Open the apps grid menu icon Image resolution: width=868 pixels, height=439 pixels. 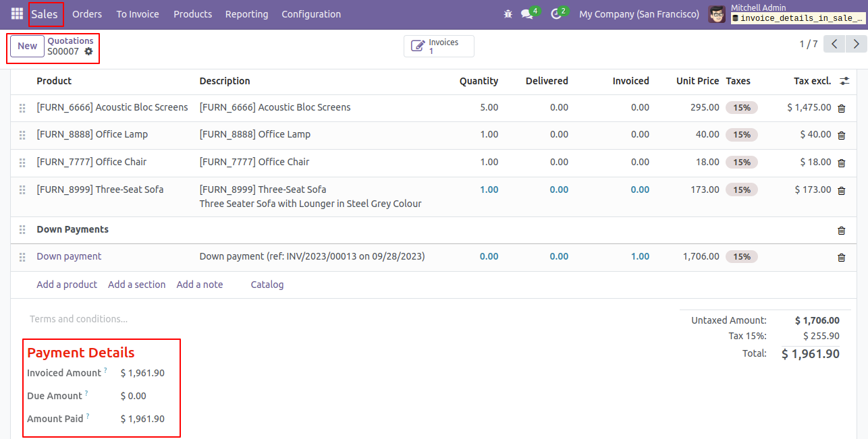click(17, 13)
